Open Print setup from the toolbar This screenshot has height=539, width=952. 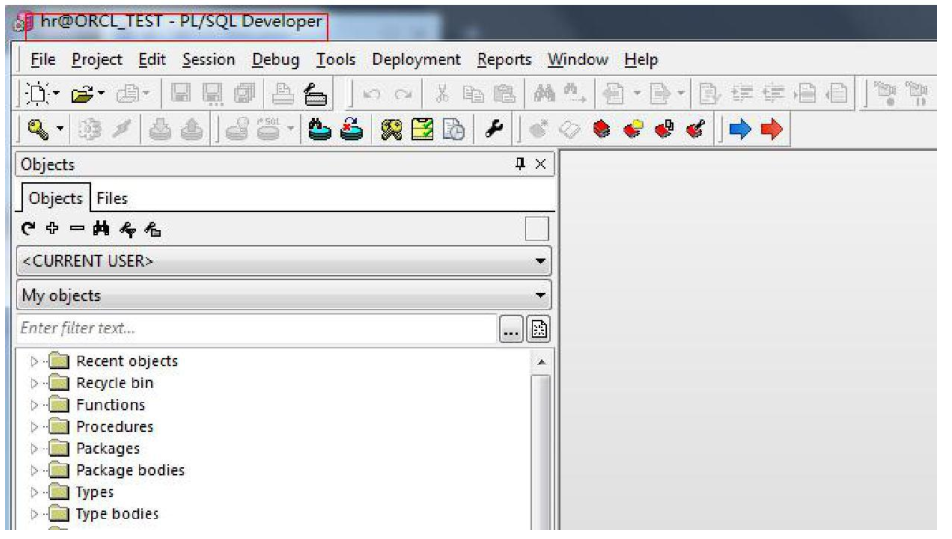point(315,94)
